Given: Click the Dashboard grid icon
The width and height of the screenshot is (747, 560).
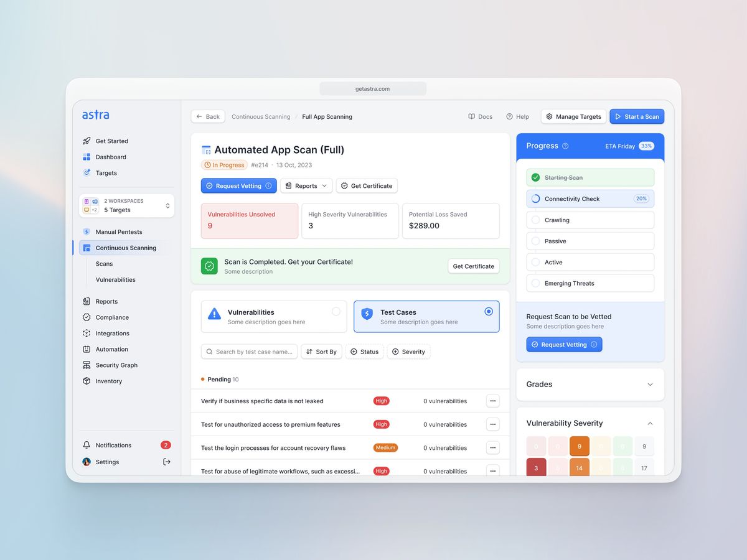Looking at the screenshot, I should (x=87, y=157).
